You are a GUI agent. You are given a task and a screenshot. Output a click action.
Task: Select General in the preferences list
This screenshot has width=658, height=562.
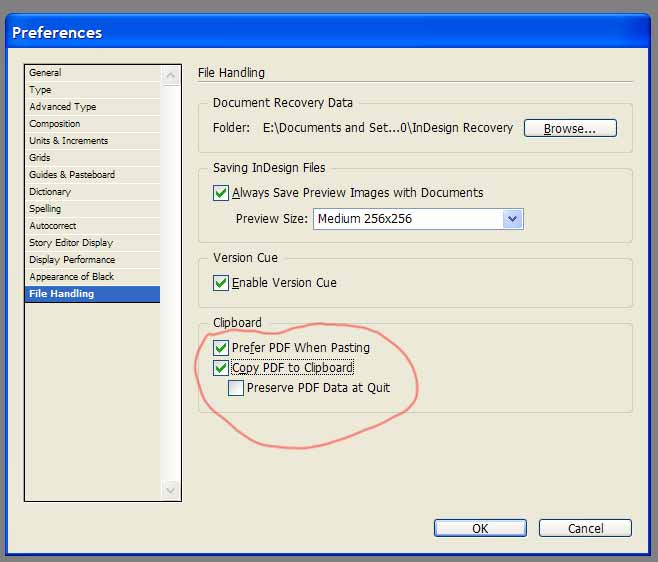92,73
